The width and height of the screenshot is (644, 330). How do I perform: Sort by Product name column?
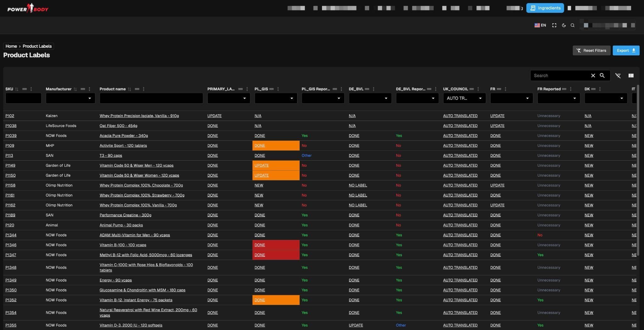[x=129, y=89]
